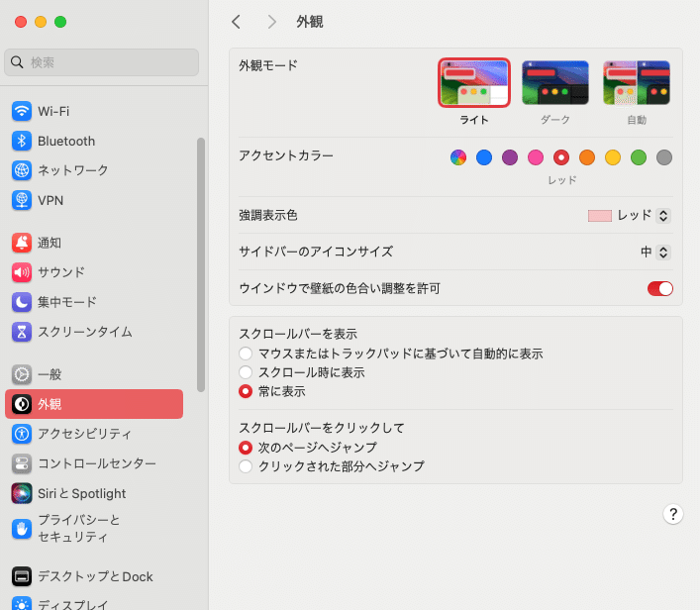Click the 常に表示 label text
This screenshot has width=700, height=610.
[282, 391]
